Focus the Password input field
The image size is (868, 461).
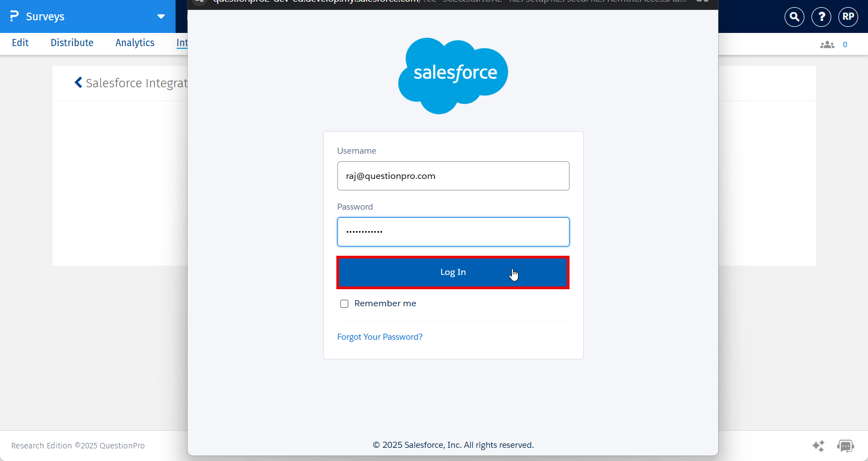(453, 232)
